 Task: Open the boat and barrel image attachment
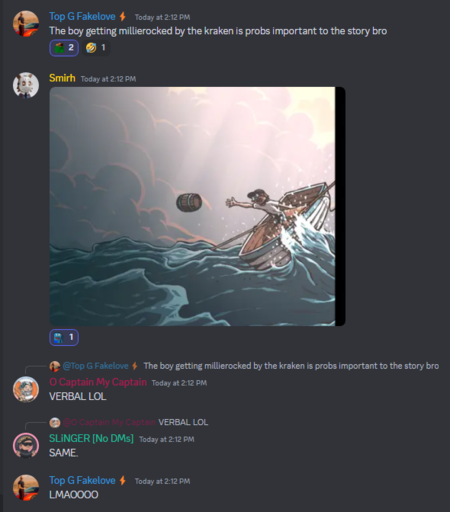tap(197, 206)
